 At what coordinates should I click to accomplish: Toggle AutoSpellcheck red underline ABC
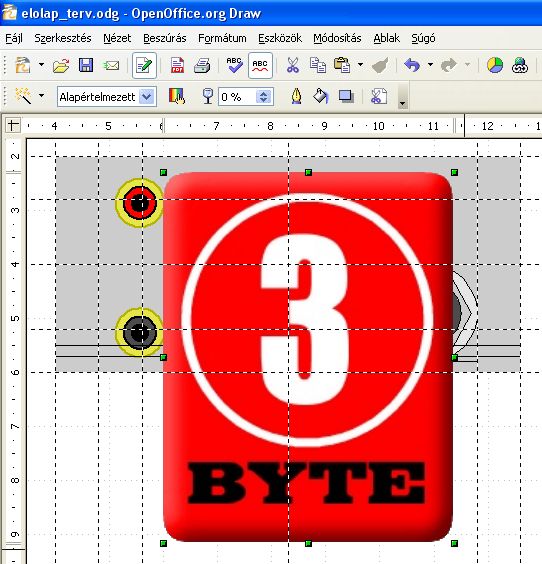pos(260,65)
